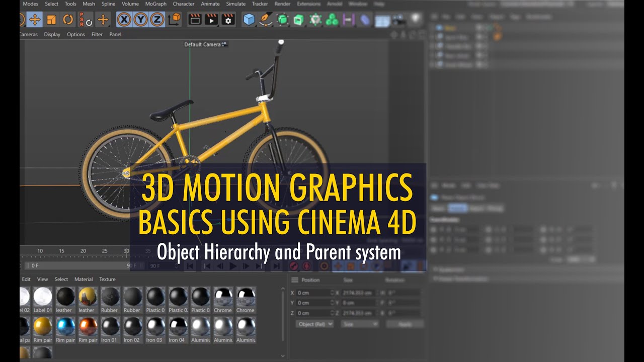
Task: Open viewport Display menu
Action: (x=52, y=35)
